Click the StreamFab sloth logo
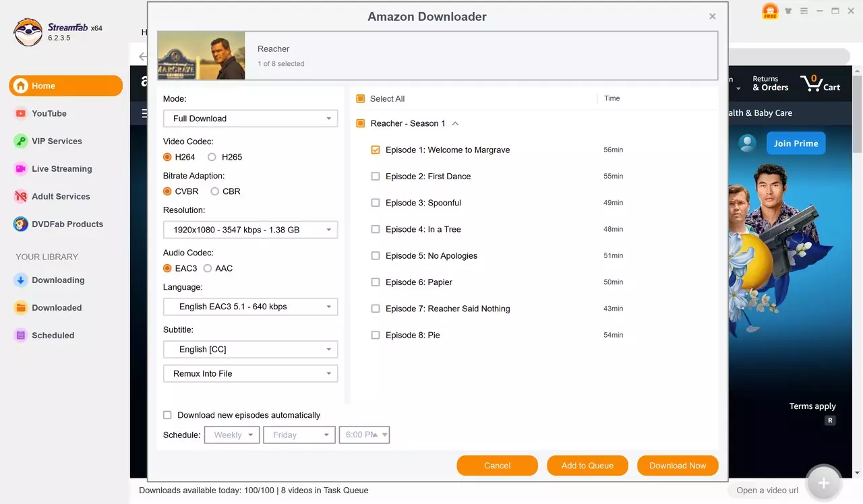This screenshot has height=504, width=863. tap(28, 32)
